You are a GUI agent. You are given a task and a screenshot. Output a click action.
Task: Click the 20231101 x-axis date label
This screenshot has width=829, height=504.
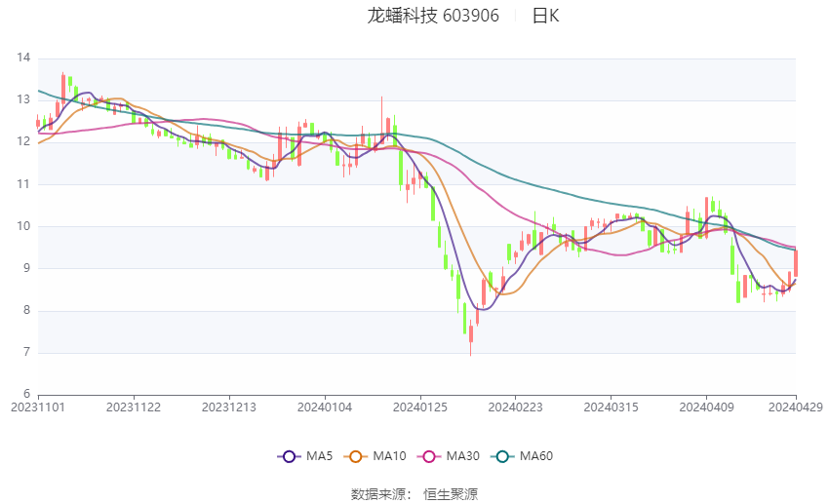(38, 407)
